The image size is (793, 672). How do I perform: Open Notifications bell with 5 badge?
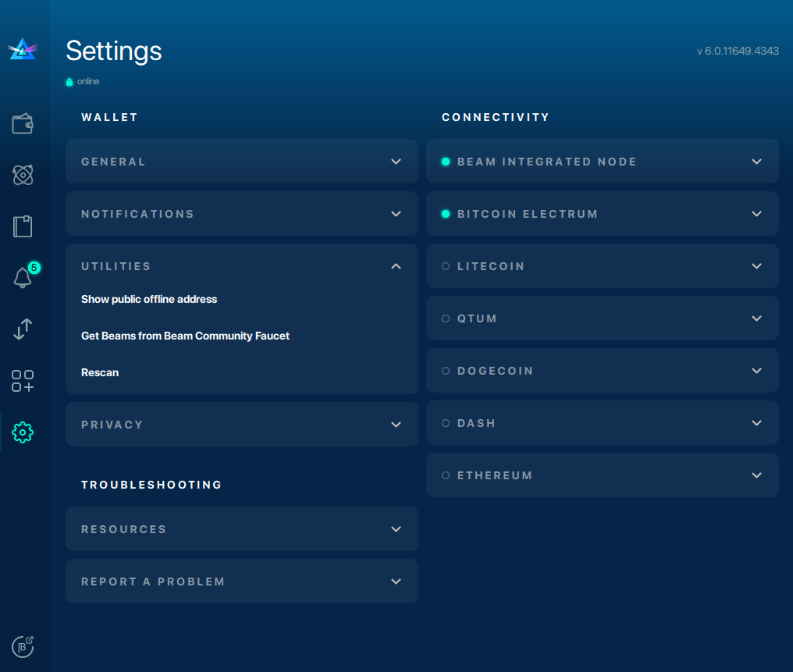pos(23,277)
